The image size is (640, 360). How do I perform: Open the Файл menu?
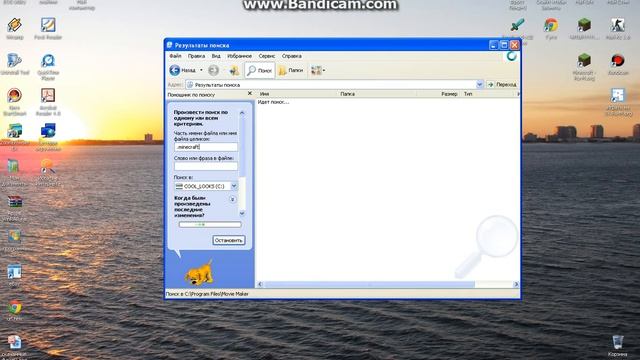pos(176,56)
